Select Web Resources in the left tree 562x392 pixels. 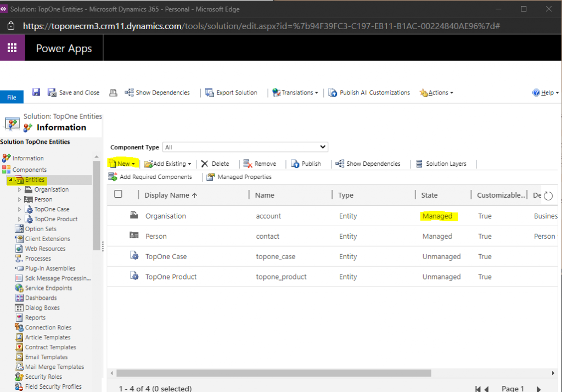pos(45,249)
